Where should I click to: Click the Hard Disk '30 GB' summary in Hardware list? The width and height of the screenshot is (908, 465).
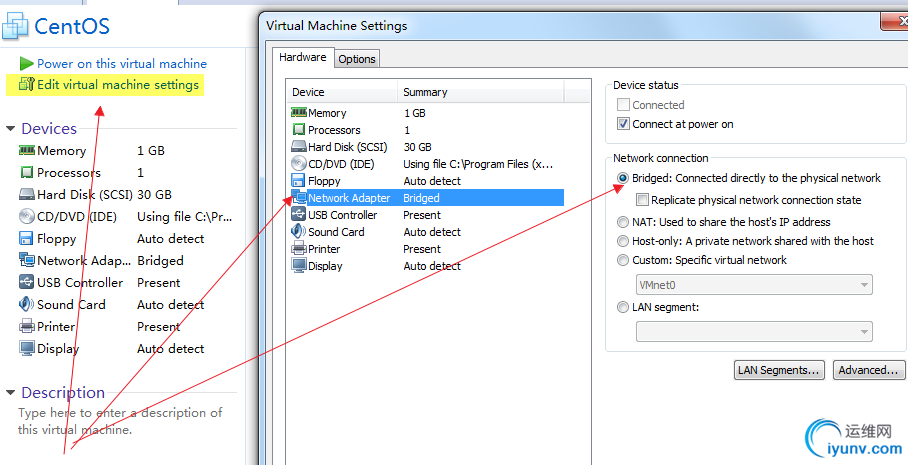click(418, 147)
